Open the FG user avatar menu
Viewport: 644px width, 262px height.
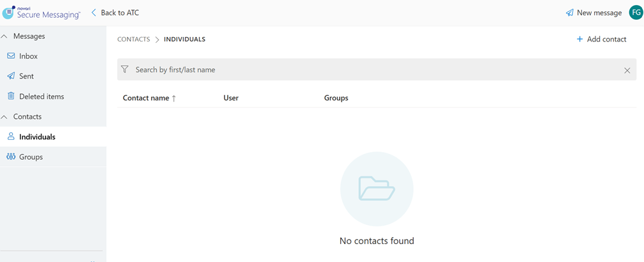click(x=635, y=13)
